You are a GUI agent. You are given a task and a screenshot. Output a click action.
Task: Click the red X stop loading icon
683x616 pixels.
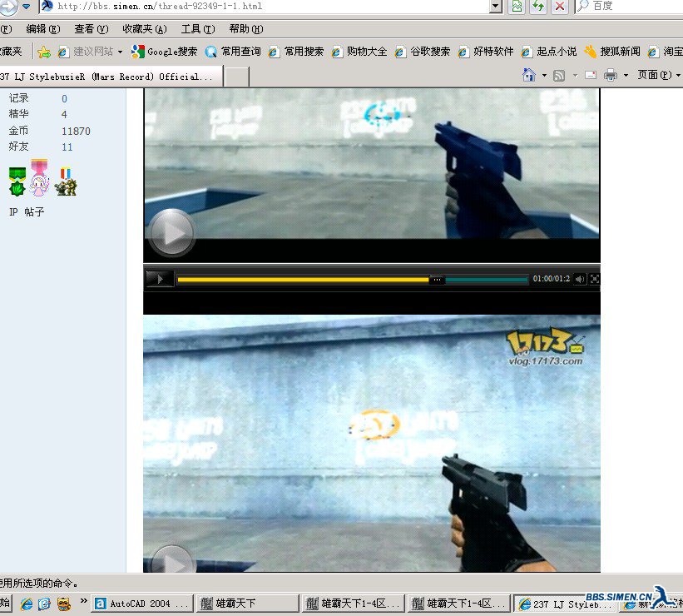pos(560,6)
